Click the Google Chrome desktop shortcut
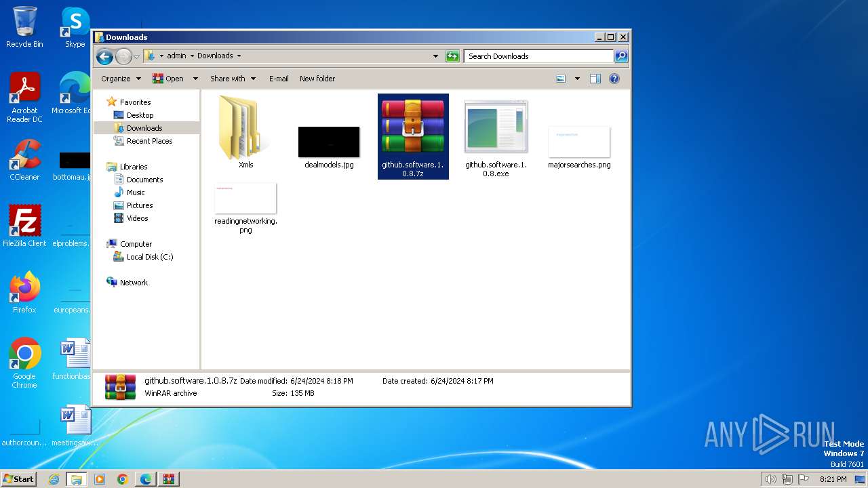The width and height of the screenshot is (868, 488). [24, 363]
